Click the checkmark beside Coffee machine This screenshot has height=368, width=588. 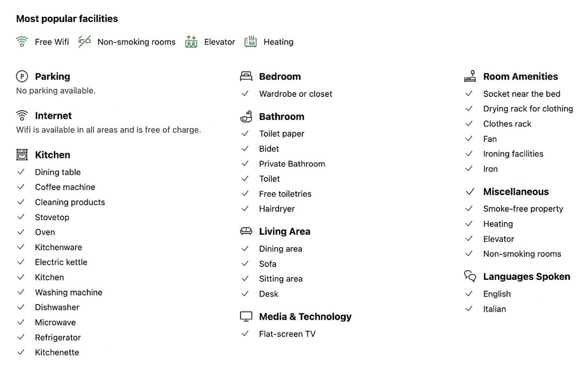(21, 187)
